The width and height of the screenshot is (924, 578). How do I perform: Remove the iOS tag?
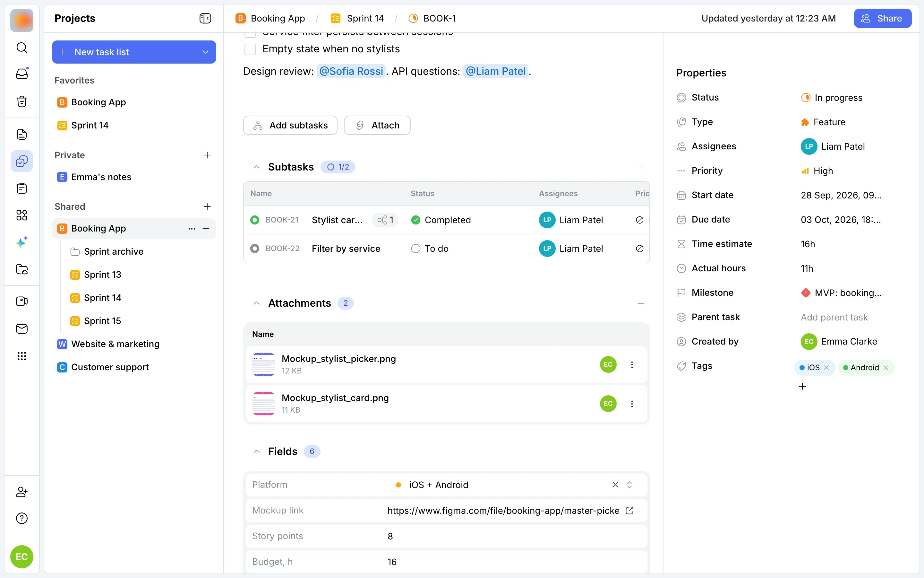827,367
